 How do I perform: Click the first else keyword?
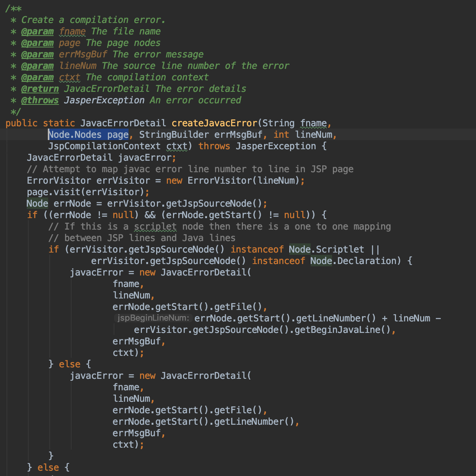[x=70, y=364]
